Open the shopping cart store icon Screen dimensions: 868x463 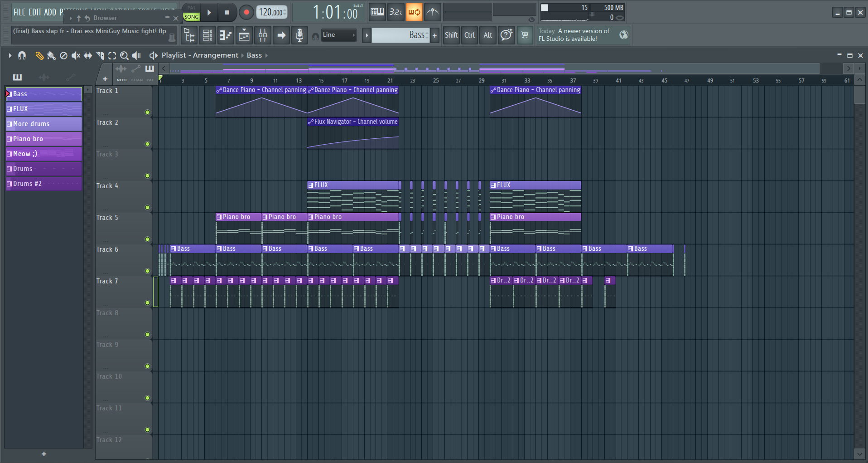(x=525, y=35)
